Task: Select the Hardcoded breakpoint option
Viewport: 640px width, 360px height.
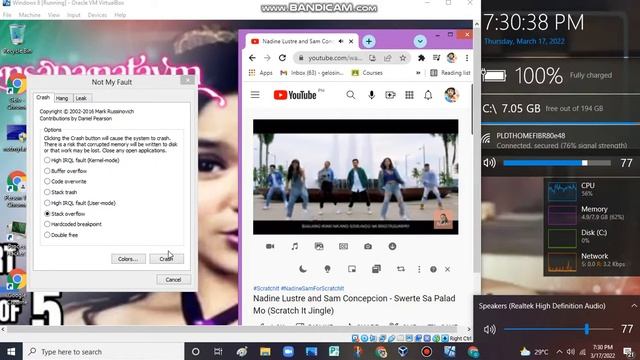Action: tap(47, 224)
